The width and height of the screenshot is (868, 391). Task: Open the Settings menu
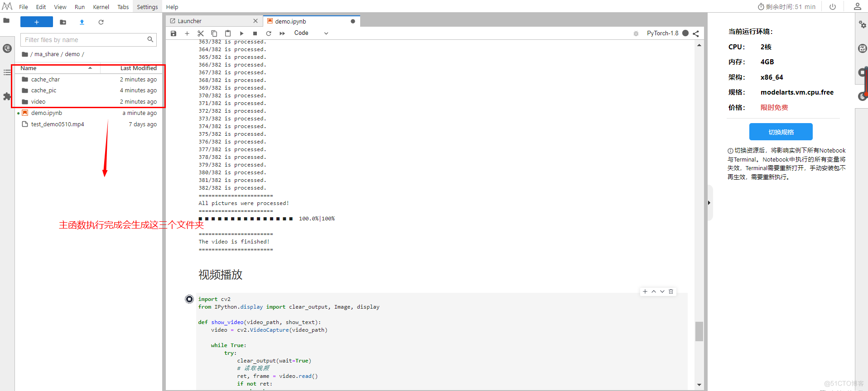tap(147, 7)
